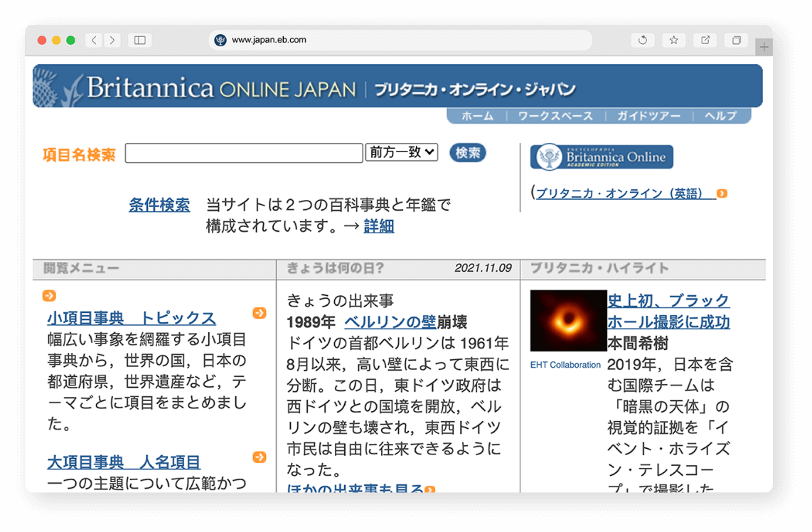Image resolution: width=812 pixels, height=532 pixels.
Task: Open the 前方一致 match-type dropdown
Action: pos(402,152)
